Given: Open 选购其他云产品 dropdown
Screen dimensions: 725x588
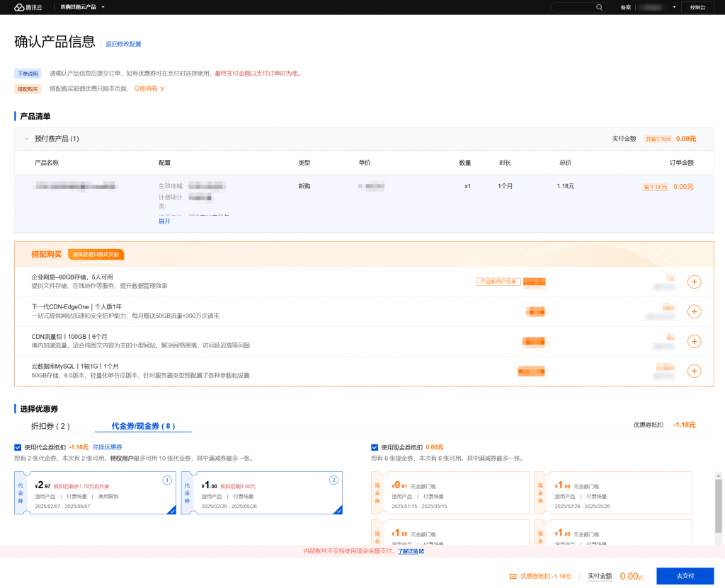Looking at the screenshot, I should 82,7.
